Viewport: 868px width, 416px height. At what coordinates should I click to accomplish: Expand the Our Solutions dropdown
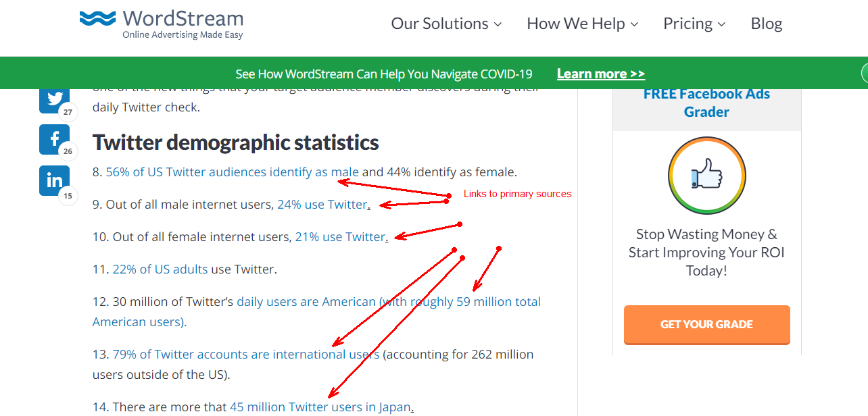(x=446, y=24)
